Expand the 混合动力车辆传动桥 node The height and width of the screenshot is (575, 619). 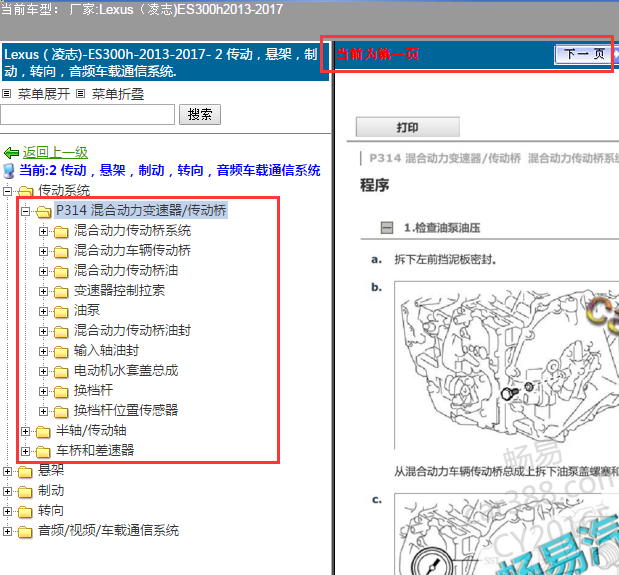(x=43, y=251)
